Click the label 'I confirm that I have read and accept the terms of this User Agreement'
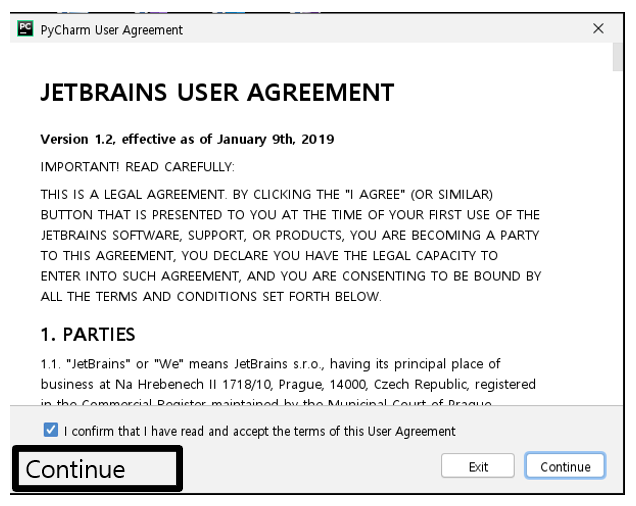636x506 pixels. point(260,431)
